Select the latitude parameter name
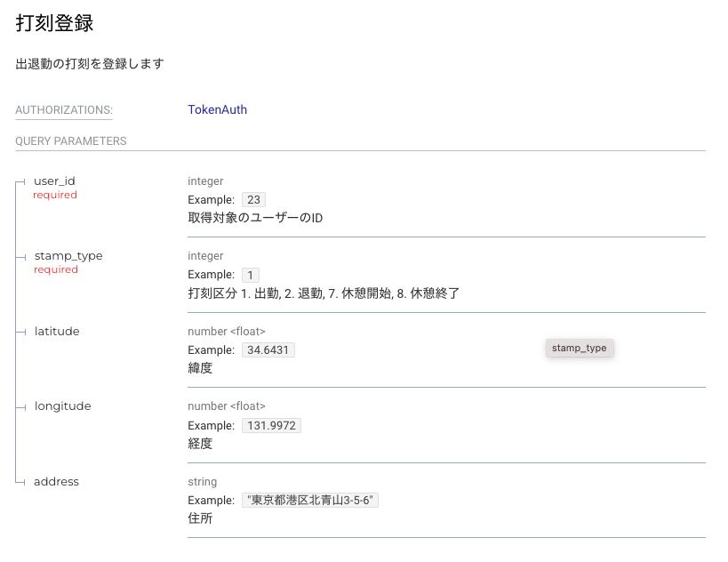The height and width of the screenshot is (562, 728). tap(57, 331)
